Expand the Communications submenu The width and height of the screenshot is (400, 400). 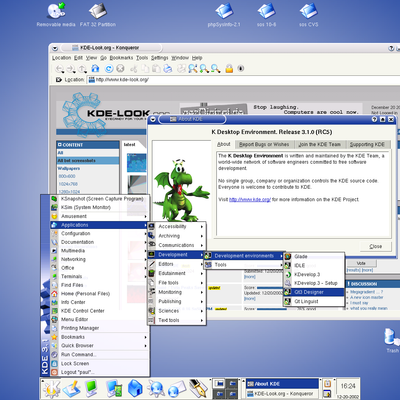click(x=177, y=245)
